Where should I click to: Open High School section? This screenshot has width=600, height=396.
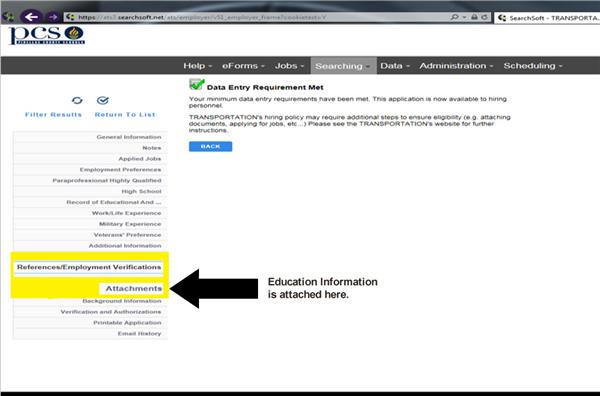(90, 191)
